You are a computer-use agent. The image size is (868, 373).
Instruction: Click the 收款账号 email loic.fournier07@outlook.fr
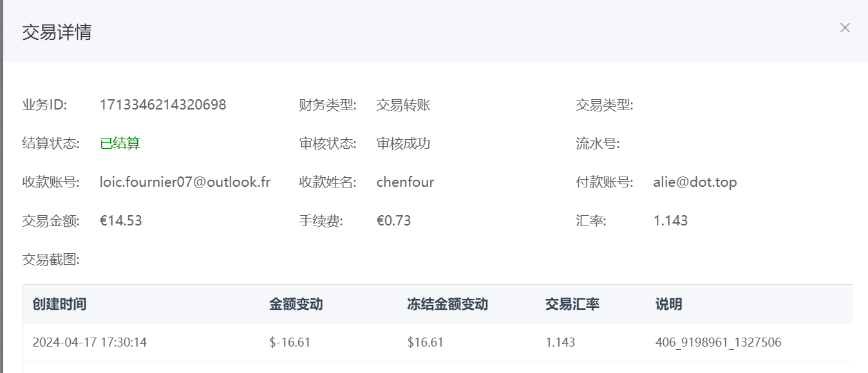pyautogui.click(x=185, y=182)
